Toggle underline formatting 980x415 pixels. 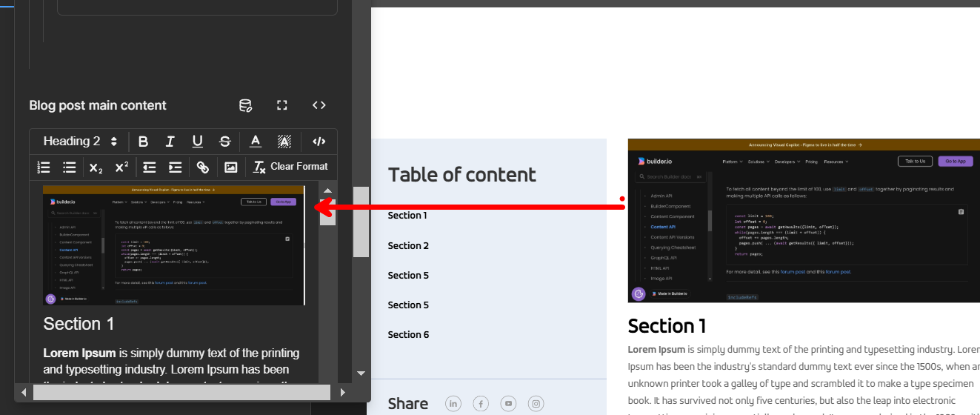pos(198,142)
